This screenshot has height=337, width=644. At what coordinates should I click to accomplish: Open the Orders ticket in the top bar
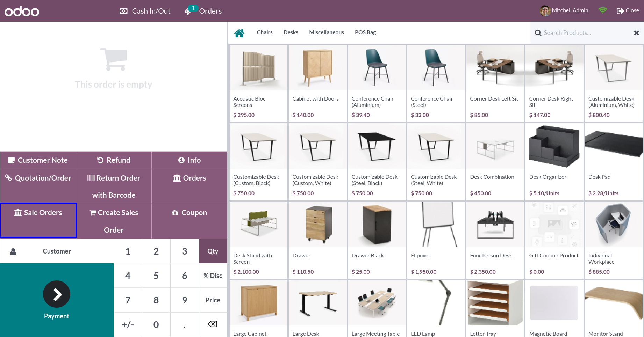click(203, 11)
